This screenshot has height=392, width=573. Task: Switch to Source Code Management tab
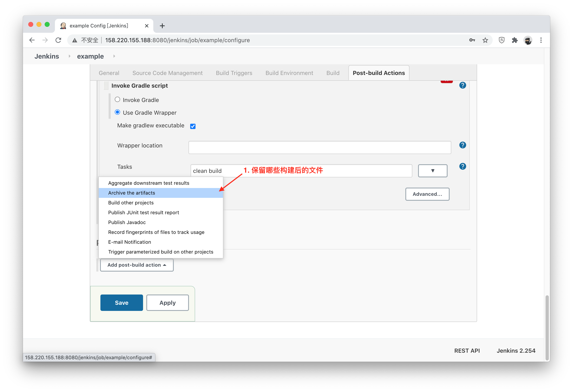[x=167, y=73]
